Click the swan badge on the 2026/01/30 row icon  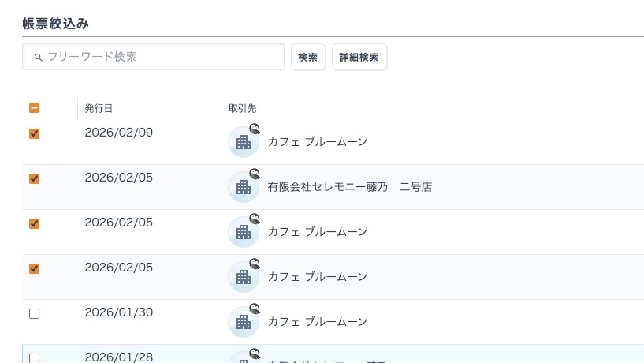(x=255, y=309)
